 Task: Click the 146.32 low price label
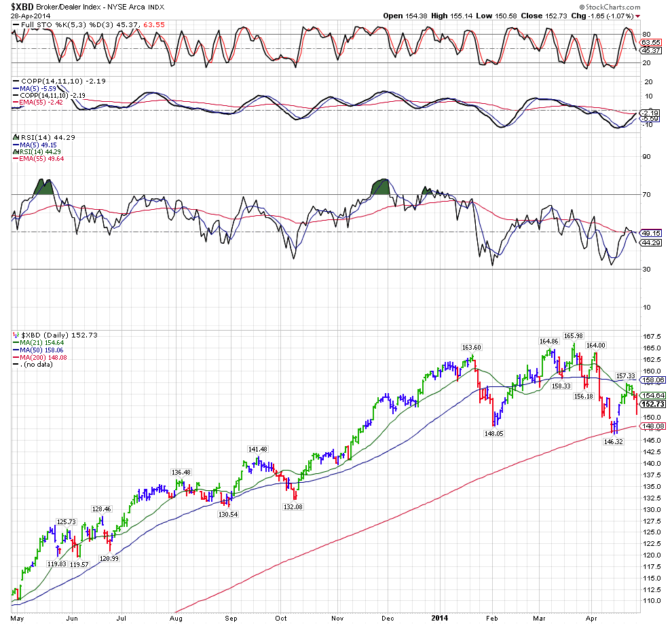tap(614, 441)
